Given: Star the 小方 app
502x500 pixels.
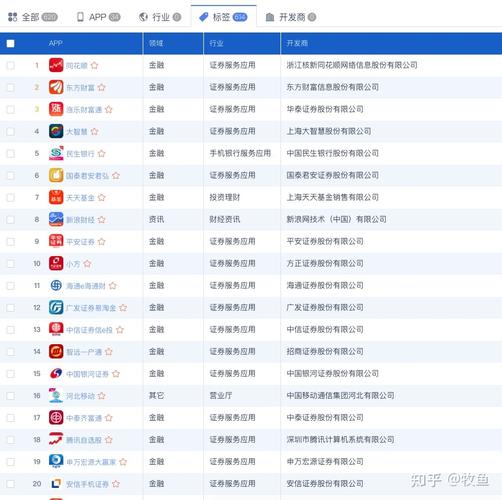Looking at the screenshot, I should tap(87, 264).
